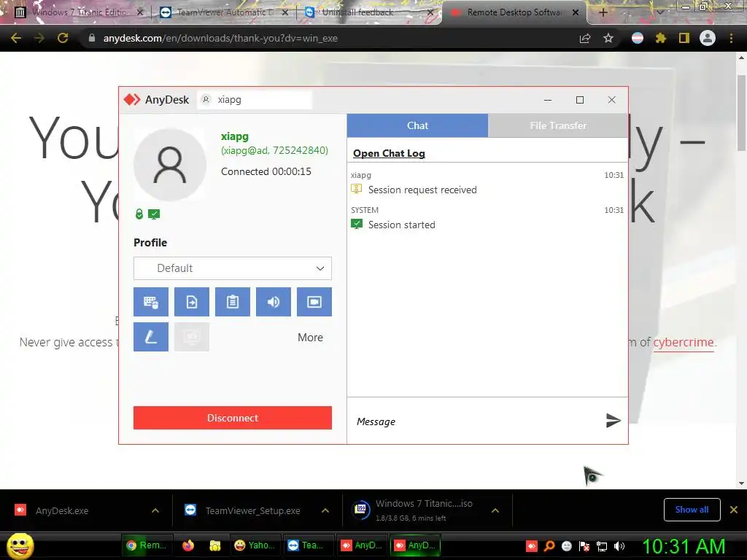The height and width of the screenshot is (560, 747).
Task: Click the green lock security icon
Action: [x=139, y=214]
